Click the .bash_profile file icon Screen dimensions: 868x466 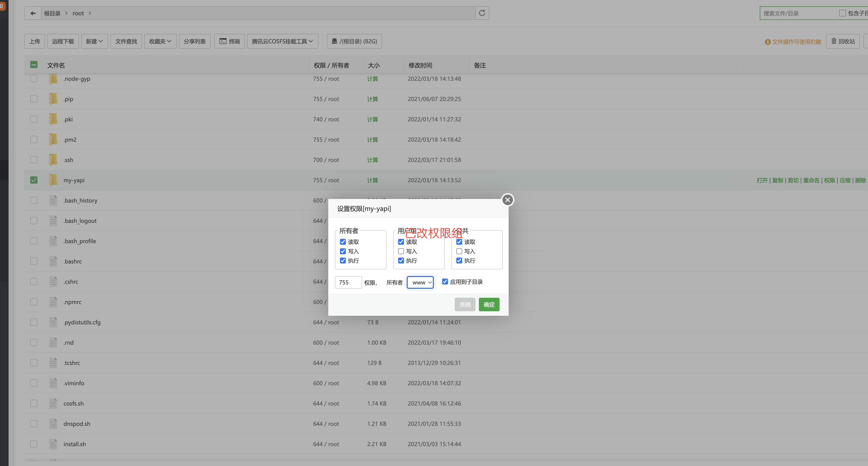[53, 241]
